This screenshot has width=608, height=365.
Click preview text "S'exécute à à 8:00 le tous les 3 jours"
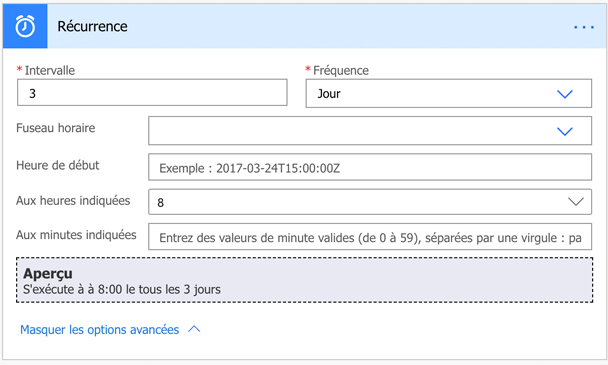pos(122,289)
